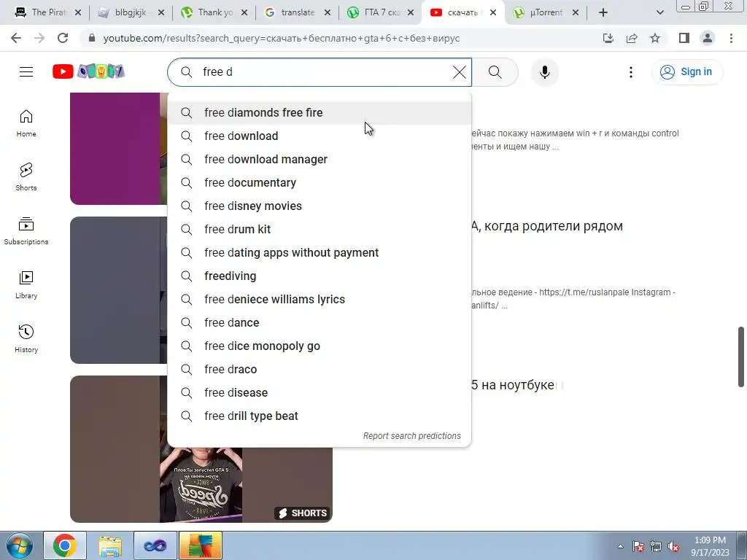Pick the free disease suggestion
747x560 pixels.
pos(320,392)
